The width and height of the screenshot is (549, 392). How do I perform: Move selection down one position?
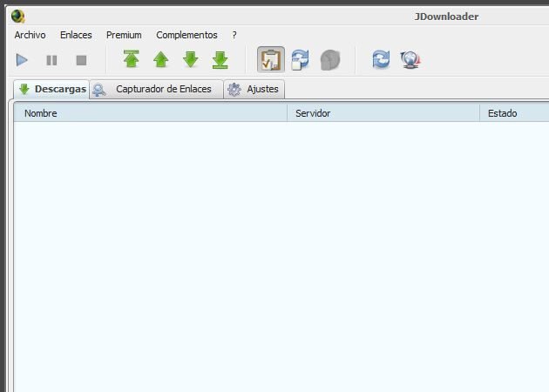(x=191, y=59)
